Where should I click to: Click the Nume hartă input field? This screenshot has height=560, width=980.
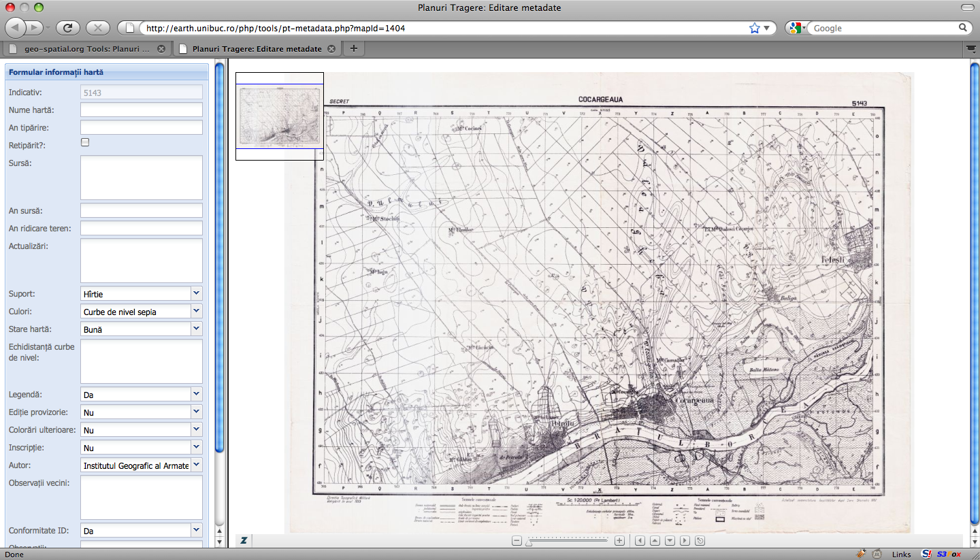pos(142,110)
